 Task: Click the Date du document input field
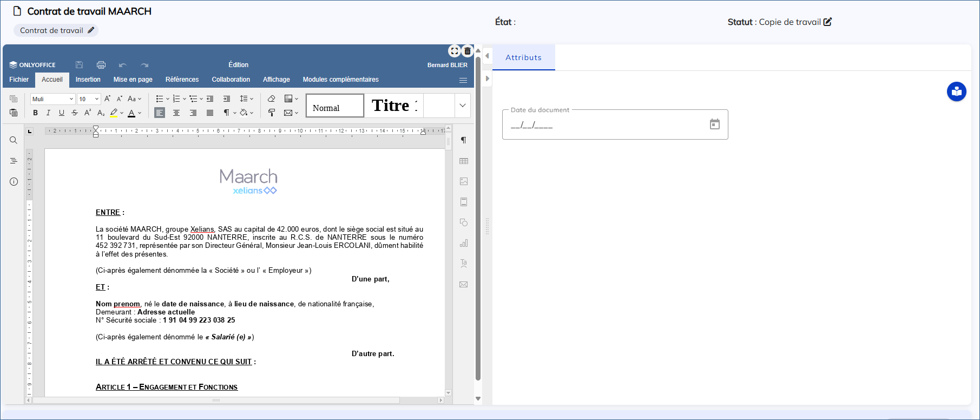[603, 125]
